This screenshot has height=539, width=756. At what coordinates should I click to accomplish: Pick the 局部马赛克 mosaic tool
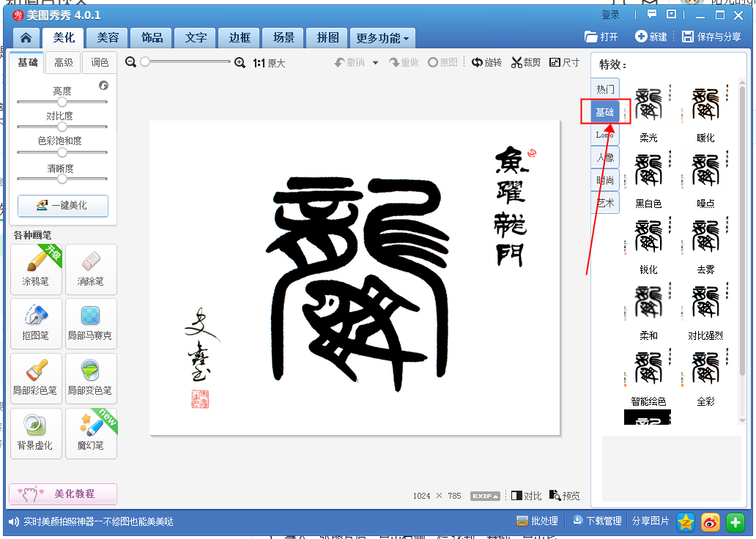[x=91, y=324]
